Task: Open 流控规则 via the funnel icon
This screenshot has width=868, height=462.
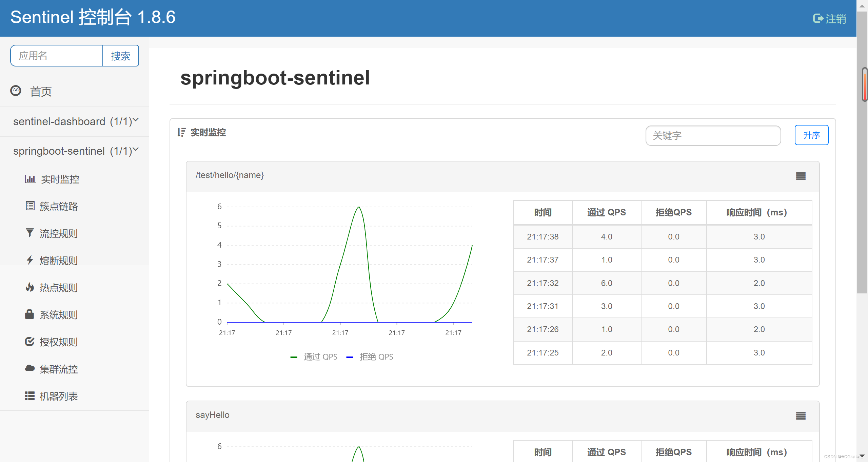Action: tap(29, 233)
